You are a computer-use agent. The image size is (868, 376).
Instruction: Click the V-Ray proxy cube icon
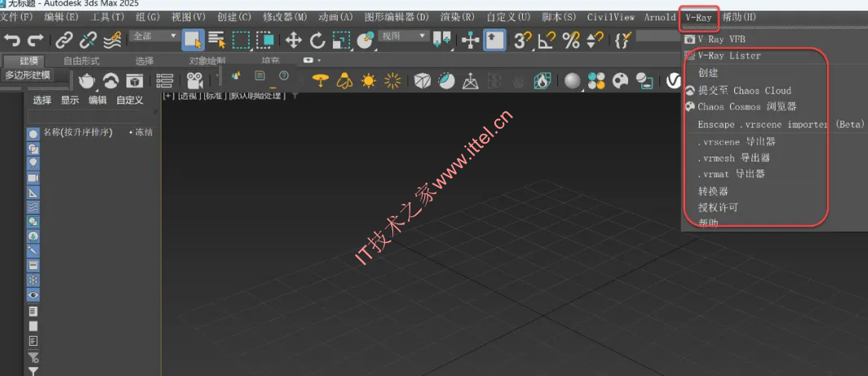(x=423, y=81)
